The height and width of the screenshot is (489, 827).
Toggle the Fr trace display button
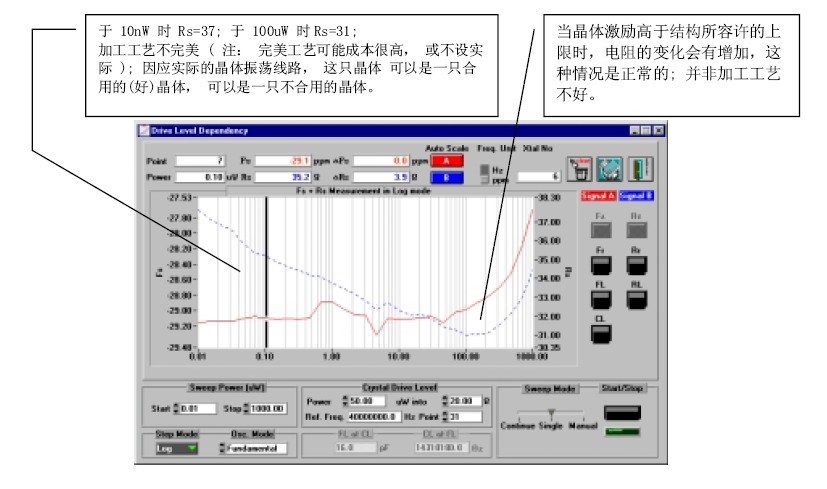click(601, 265)
